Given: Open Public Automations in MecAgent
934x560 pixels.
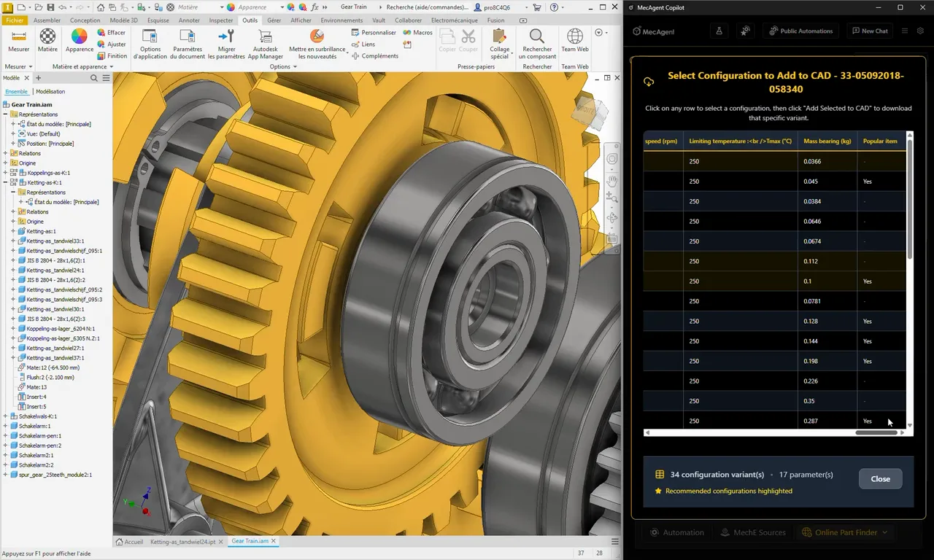Looking at the screenshot, I should tap(800, 31).
